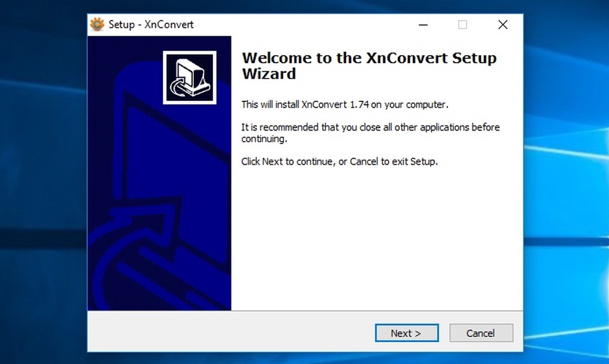Image resolution: width=609 pixels, height=364 pixels.
Task: Click the XnConvert setup wizard icon in the title bar
Action: click(x=96, y=24)
